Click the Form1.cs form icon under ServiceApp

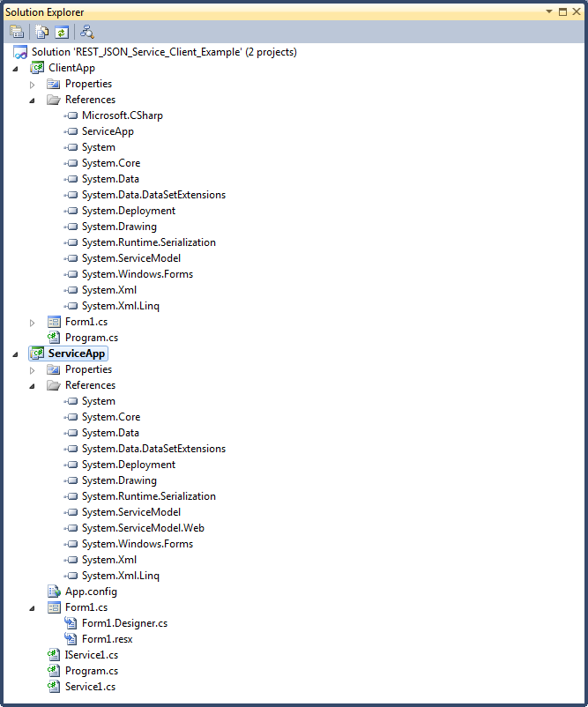pyautogui.click(x=54, y=607)
